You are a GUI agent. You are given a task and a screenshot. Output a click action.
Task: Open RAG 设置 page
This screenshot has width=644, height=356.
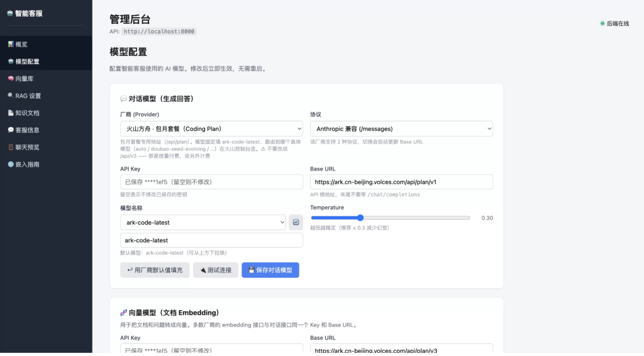point(46,96)
